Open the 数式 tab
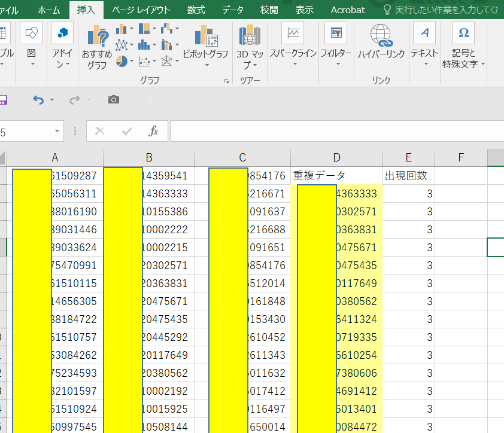The image size is (504, 433). coord(196,10)
